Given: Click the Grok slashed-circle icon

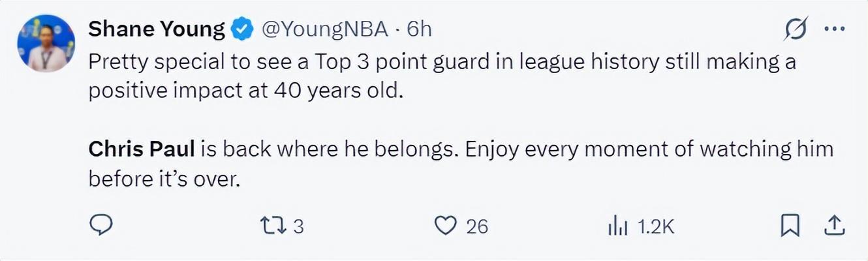Looking at the screenshot, I should click(796, 29).
